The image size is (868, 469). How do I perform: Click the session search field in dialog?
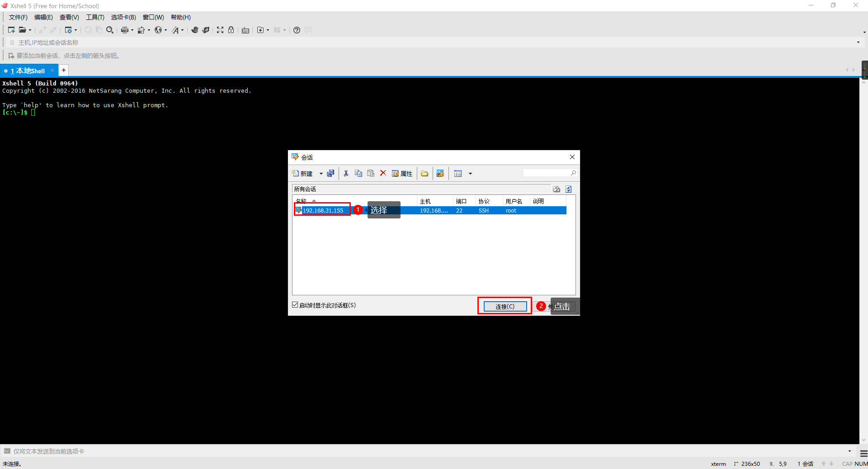pyautogui.click(x=547, y=173)
